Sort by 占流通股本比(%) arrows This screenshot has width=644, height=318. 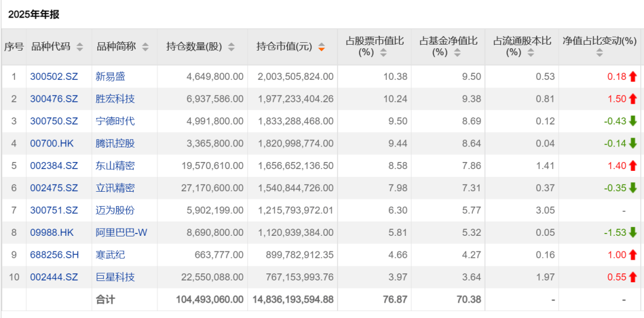coord(531,52)
